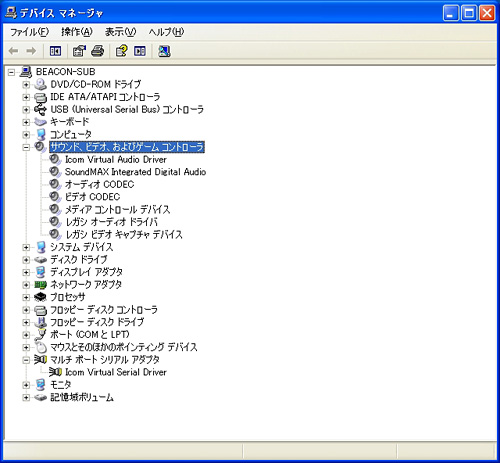Collapse the マルチ ポート シリアル アダプタ node
The height and width of the screenshot is (463, 500).
pyautogui.click(x=26, y=360)
